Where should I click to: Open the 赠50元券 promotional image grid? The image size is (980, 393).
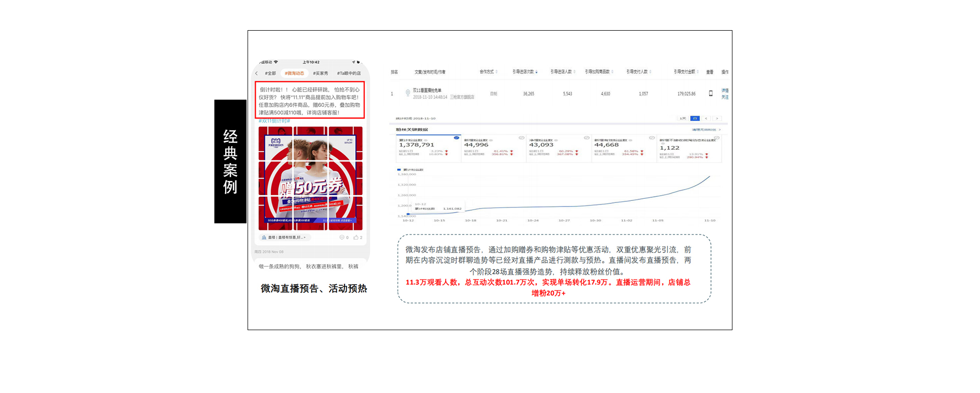(x=310, y=178)
